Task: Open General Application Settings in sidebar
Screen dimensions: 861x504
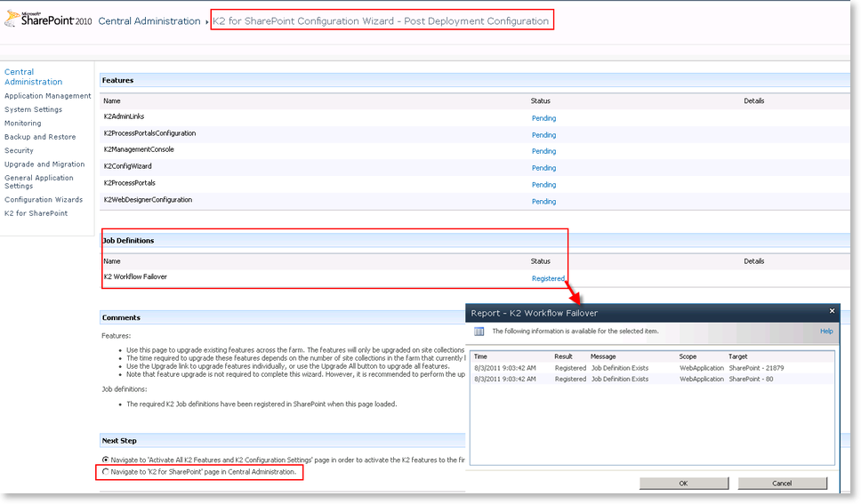Action: [x=39, y=181]
